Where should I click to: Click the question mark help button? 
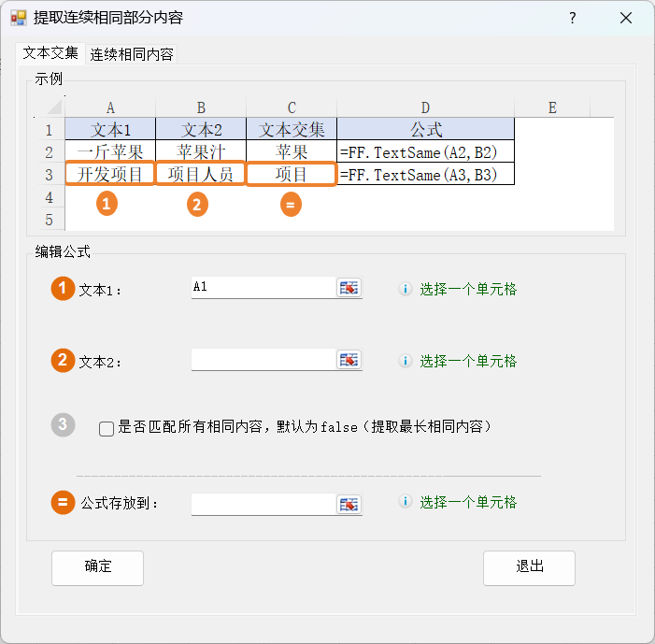[573, 18]
